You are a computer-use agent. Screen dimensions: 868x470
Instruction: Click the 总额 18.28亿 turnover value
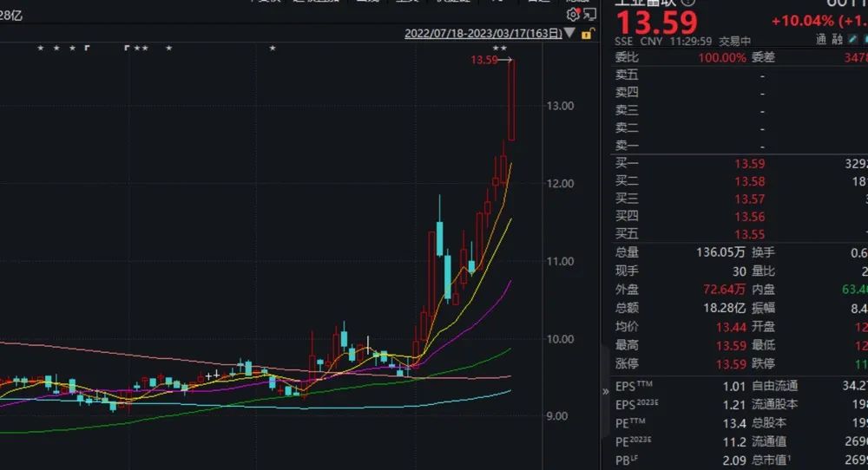[x=724, y=308]
